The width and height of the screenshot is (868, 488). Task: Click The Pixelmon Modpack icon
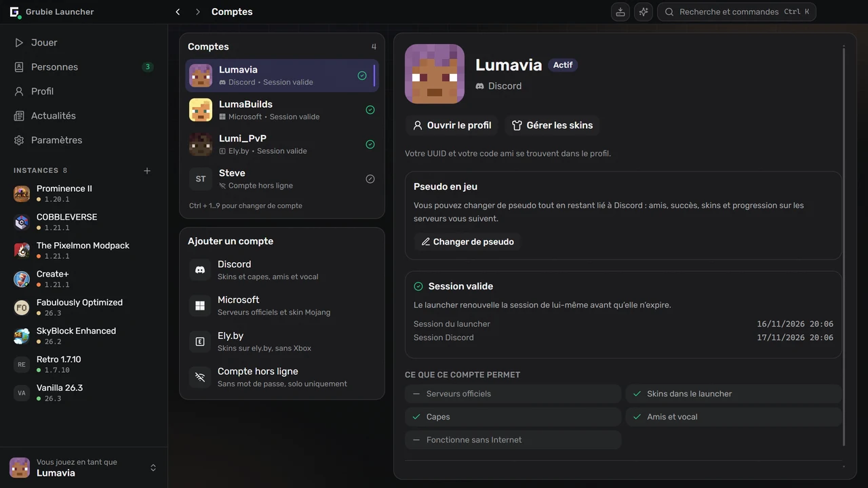coord(22,251)
